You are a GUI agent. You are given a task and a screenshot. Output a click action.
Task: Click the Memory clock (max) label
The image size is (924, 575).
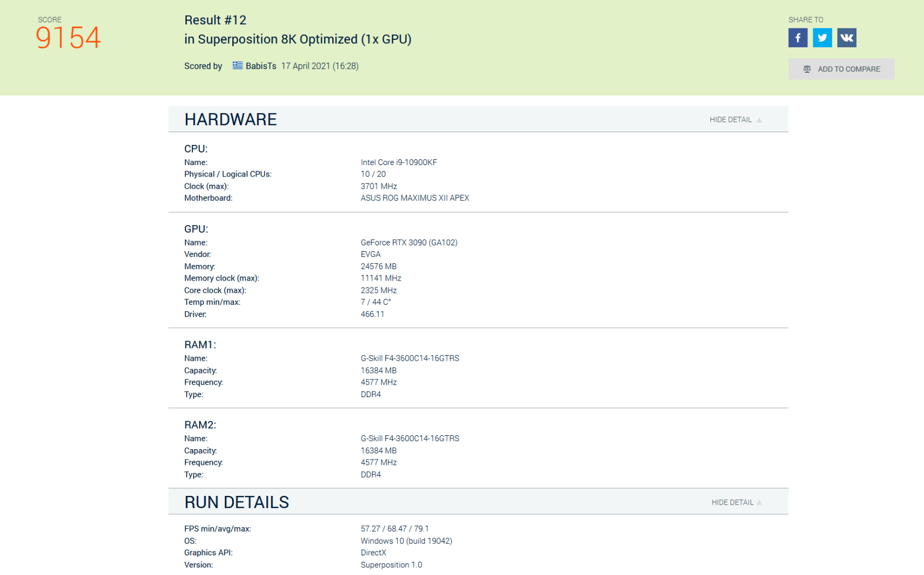point(222,278)
